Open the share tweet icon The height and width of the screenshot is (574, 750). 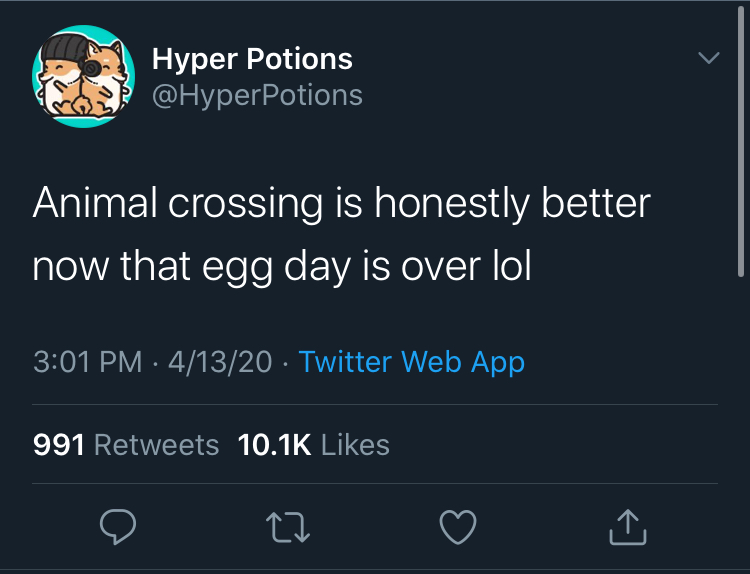[628, 526]
